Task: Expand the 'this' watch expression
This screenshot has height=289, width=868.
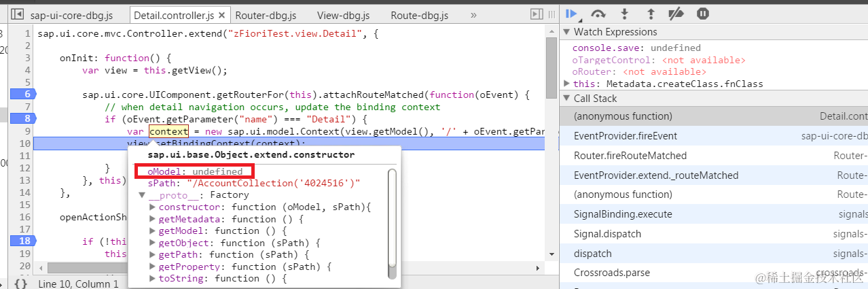Action: 567,84
